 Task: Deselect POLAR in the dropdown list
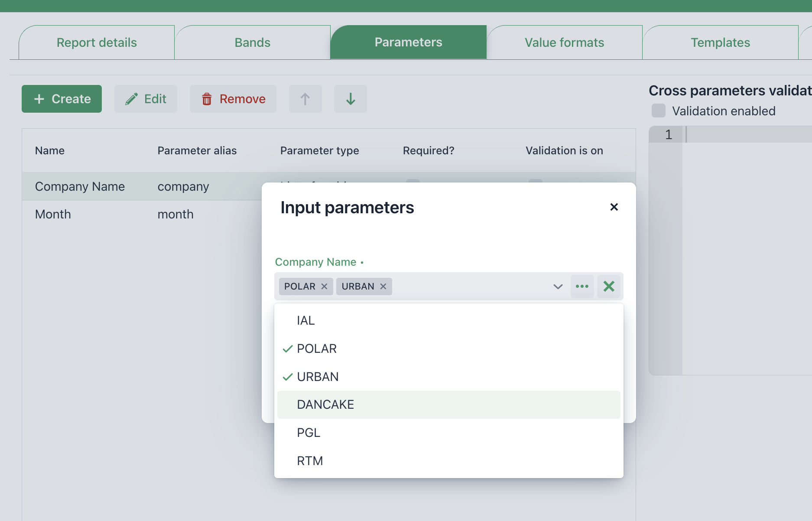[317, 348]
